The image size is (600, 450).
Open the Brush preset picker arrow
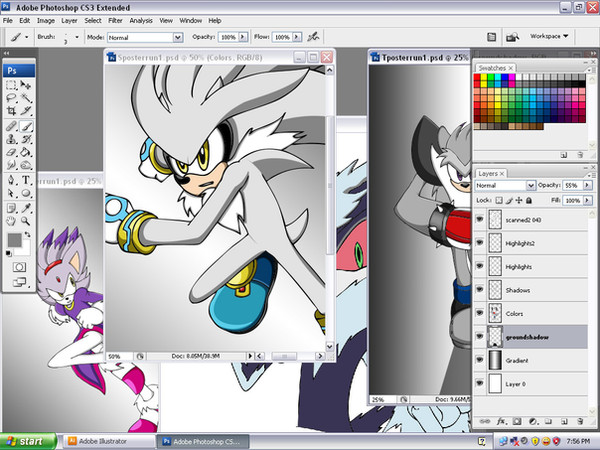(77, 37)
